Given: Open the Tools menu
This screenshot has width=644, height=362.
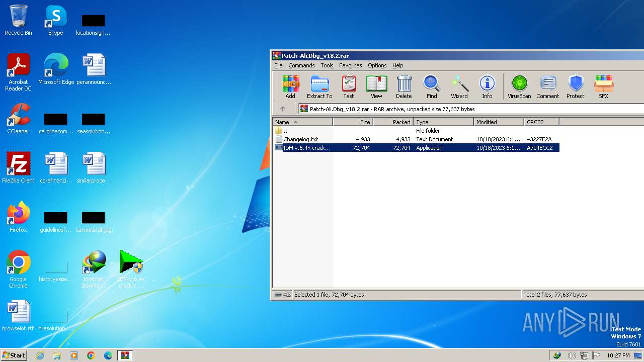Looking at the screenshot, I should point(327,65).
